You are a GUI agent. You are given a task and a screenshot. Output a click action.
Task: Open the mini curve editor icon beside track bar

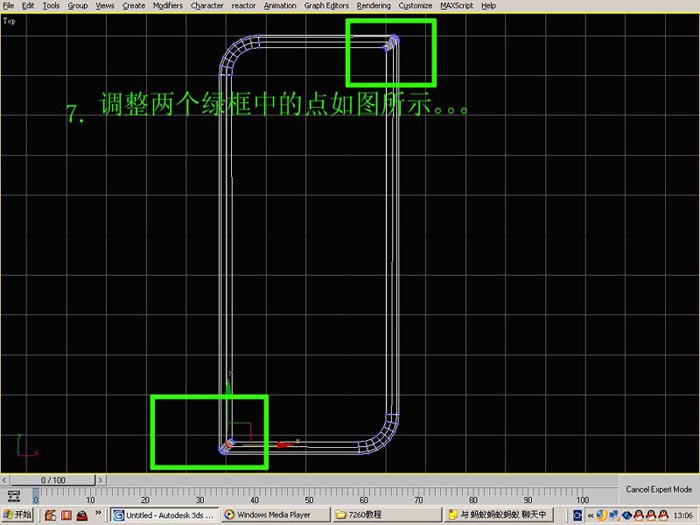click(14, 496)
